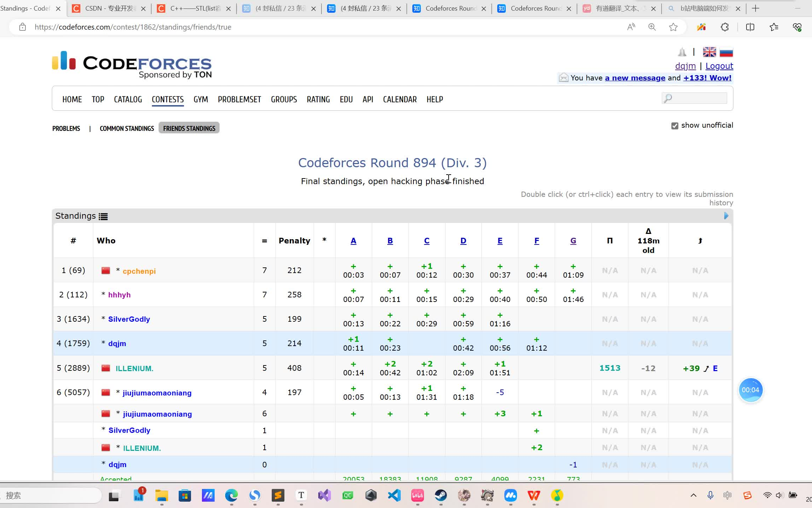Viewport: 812px width, 508px height.
Task: Click the browser read aloud icon
Action: click(x=631, y=27)
